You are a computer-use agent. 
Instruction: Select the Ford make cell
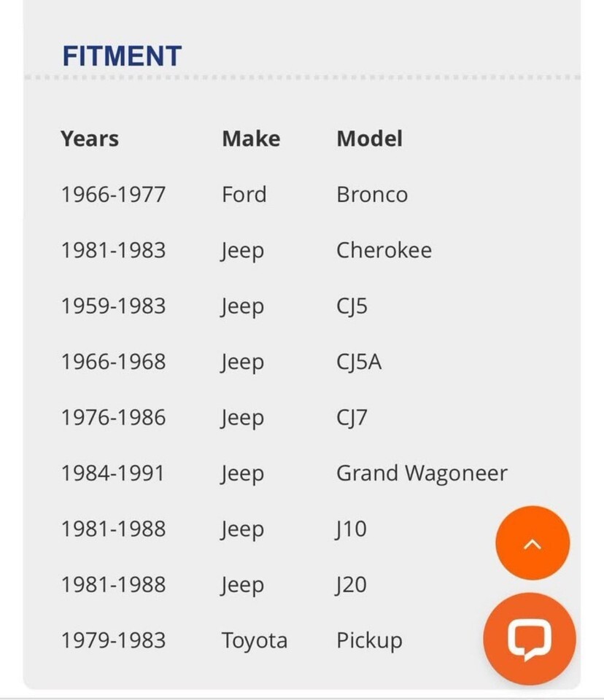tap(244, 195)
